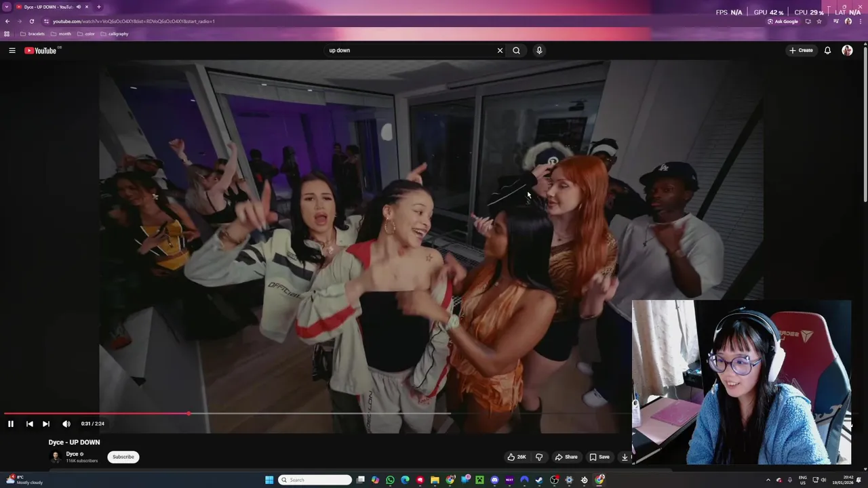The image size is (868, 488).
Task: Open the YouTube guide hamburger menu
Action: tap(12, 50)
